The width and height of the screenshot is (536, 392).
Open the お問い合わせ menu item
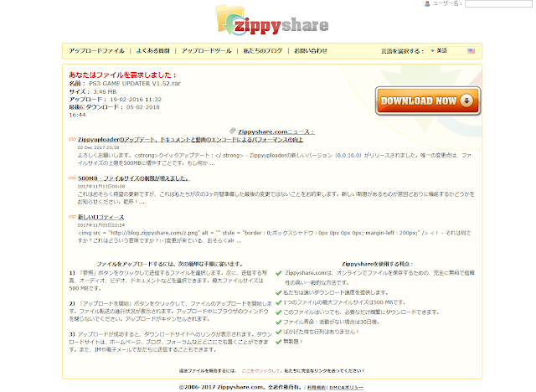pos(311,51)
